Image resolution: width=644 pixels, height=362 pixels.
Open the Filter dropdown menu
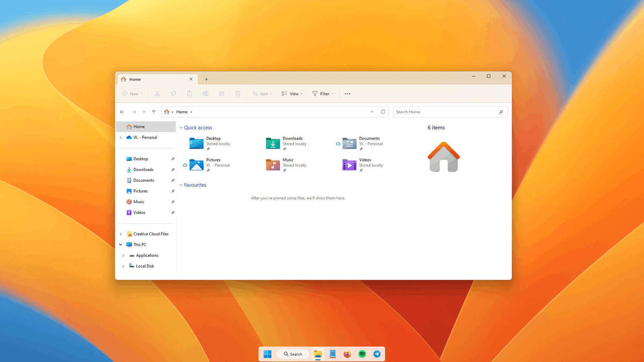tap(323, 94)
